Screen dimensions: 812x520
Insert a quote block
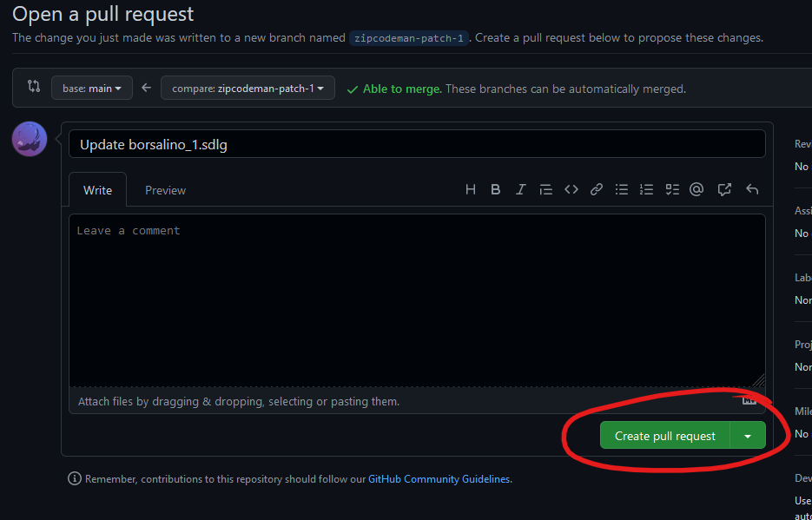click(546, 189)
